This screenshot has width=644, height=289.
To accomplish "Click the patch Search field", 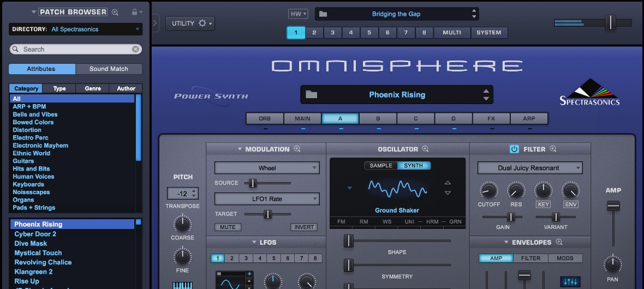I will [75, 49].
